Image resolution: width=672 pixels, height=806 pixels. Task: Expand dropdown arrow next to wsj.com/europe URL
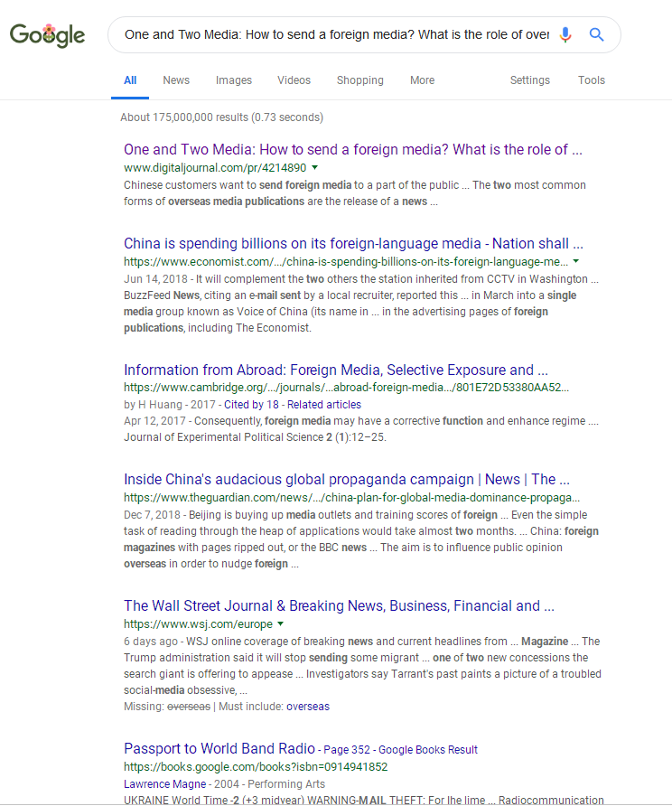point(281,623)
